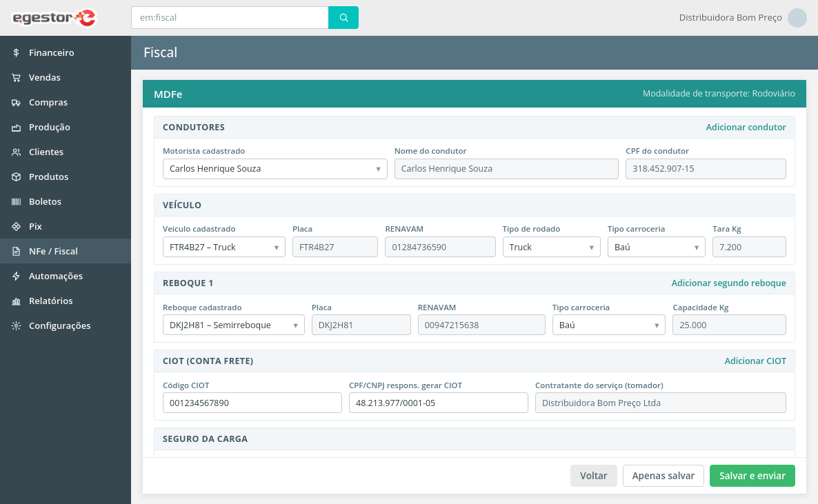Screen dimensions: 818x504
Task: Select the Produtos box icon
Action: tap(16, 177)
